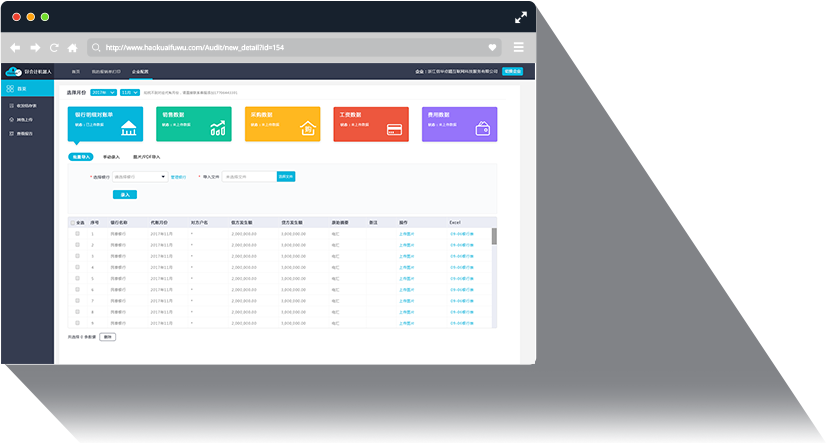The height and width of the screenshot is (443, 826).
Task: Click the third sidebar icon below the highlighted item
Action: [12, 134]
